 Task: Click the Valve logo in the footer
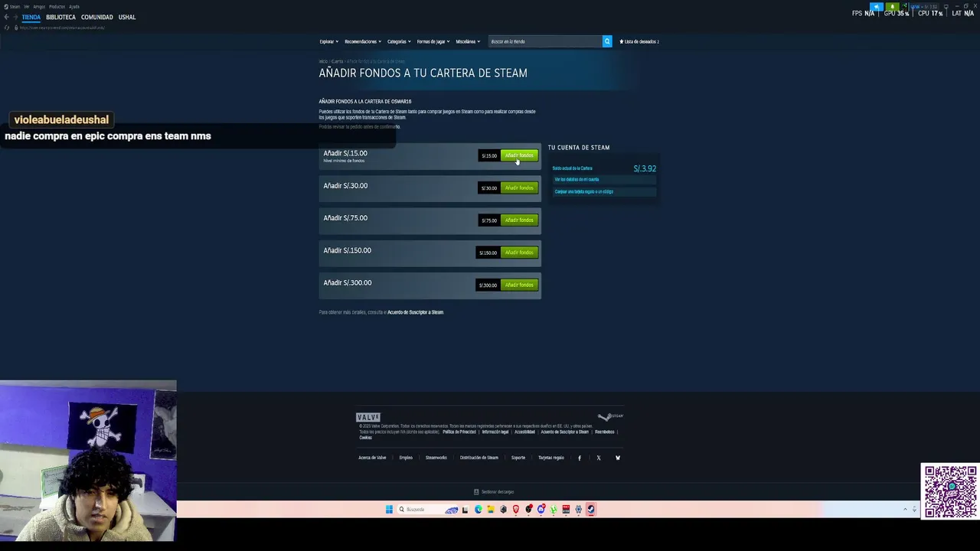(x=368, y=417)
